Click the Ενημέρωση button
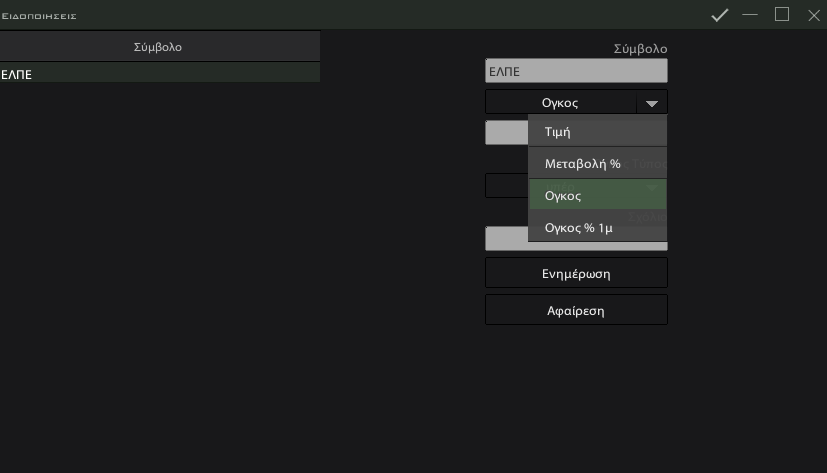827x473 pixels. point(576,273)
